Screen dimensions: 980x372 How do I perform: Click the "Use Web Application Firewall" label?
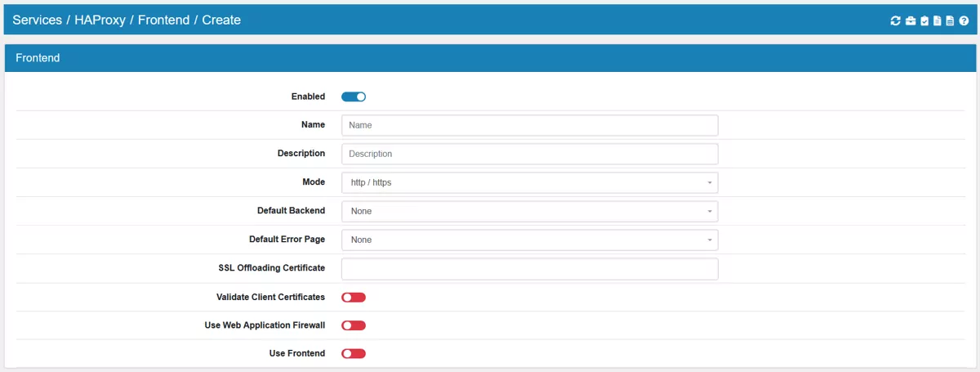[265, 325]
